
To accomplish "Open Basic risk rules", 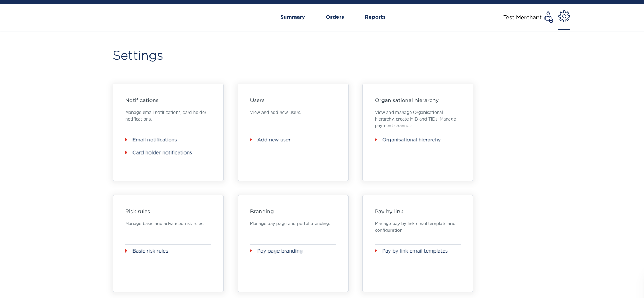I will (150, 251).
